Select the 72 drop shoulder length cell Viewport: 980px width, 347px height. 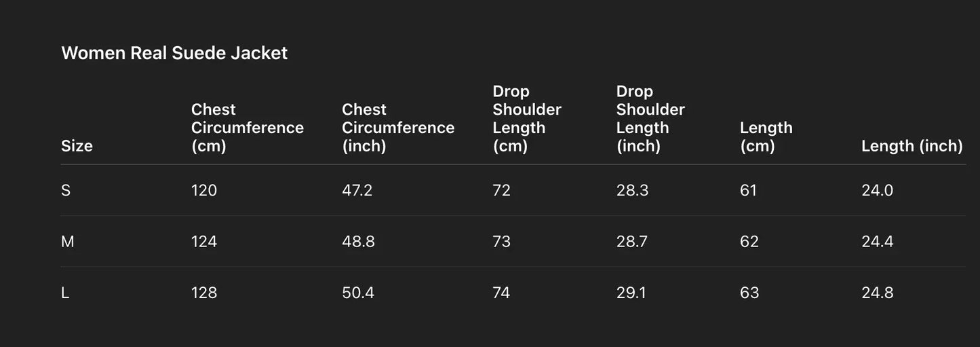coord(501,190)
